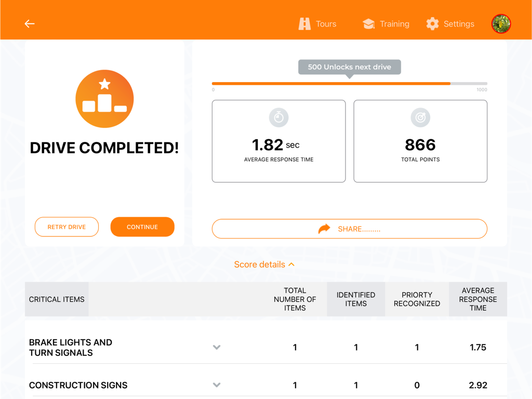Open the user profile avatar
The image size is (532, 399).
[501, 24]
